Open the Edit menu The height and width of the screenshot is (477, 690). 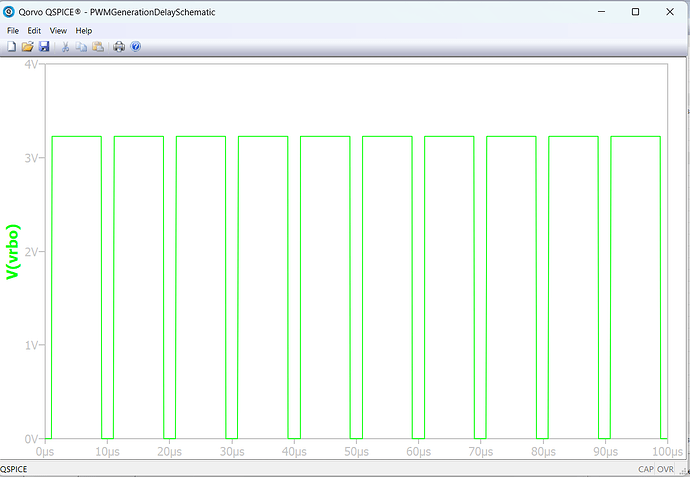pyautogui.click(x=34, y=31)
